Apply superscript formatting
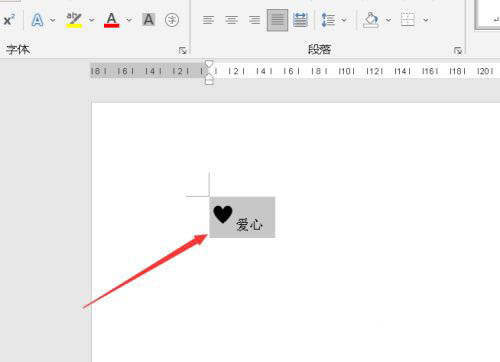The image size is (500, 362). coord(9,20)
